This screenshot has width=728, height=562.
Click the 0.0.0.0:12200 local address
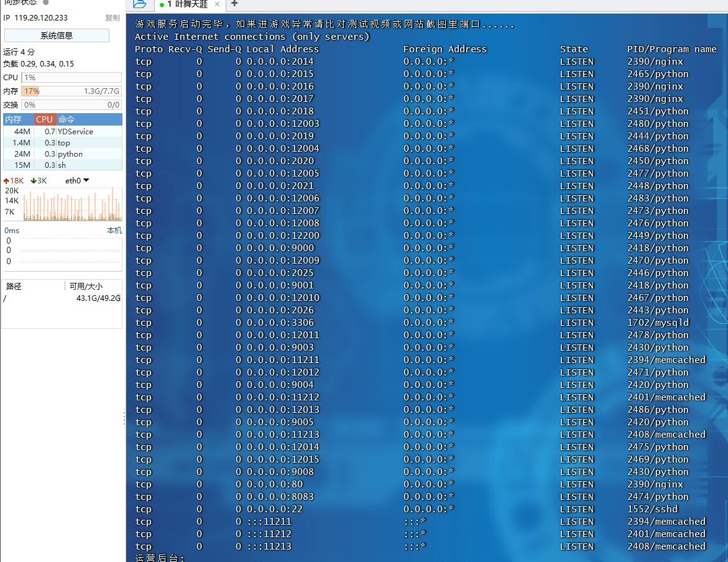[283, 236]
